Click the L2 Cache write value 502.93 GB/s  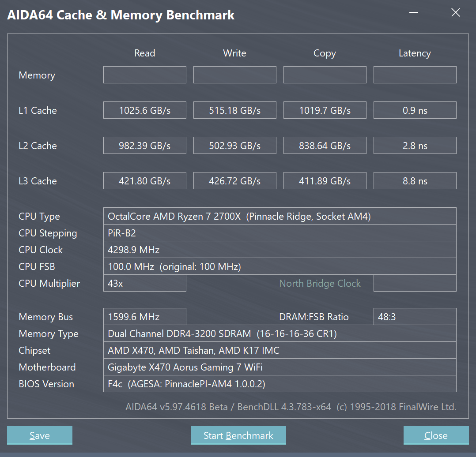tap(234, 146)
